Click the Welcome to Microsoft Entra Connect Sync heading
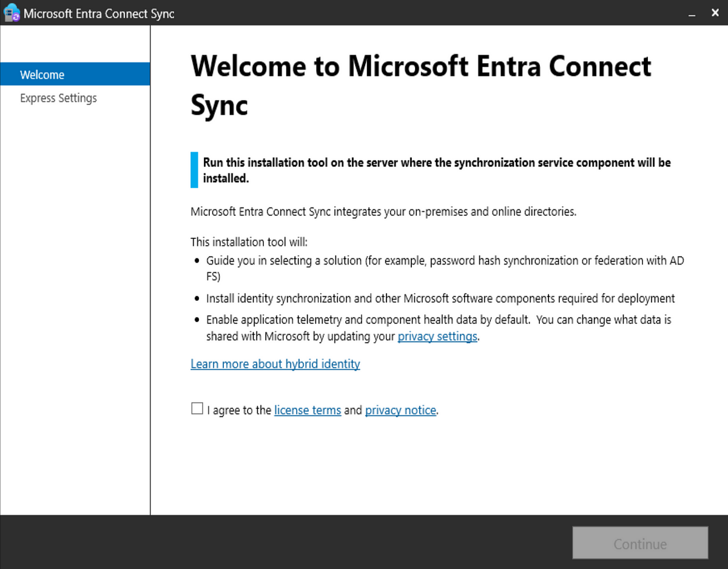Image resolution: width=728 pixels, height=569 pixels. point(421,85)
